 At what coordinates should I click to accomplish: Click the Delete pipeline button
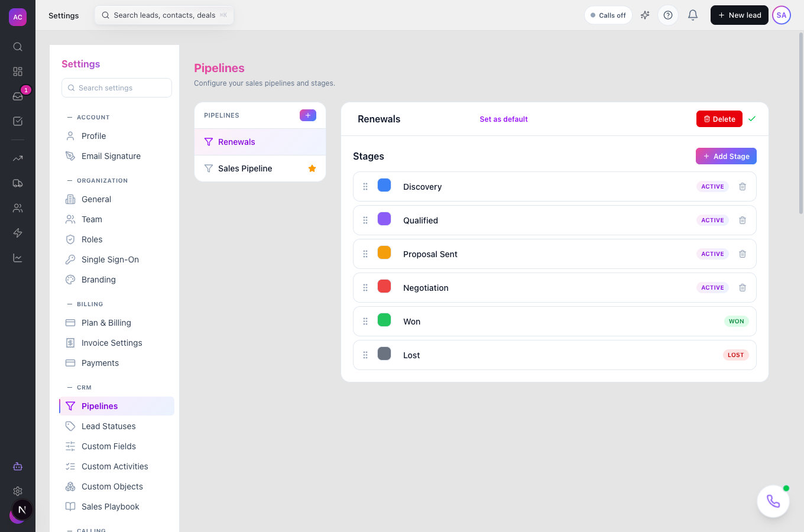719,119
